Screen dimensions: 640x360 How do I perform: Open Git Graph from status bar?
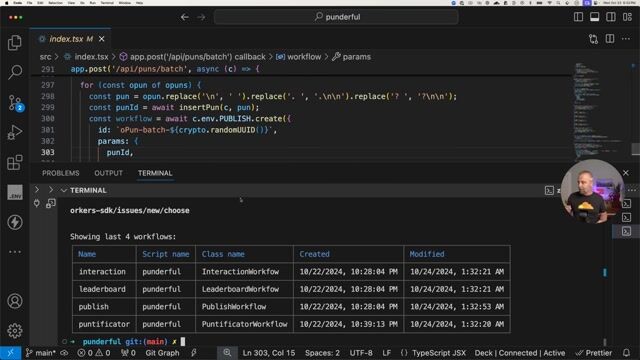(162, 353)
